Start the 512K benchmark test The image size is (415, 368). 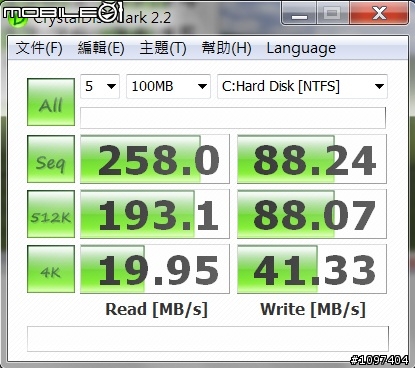click(51, 214)
